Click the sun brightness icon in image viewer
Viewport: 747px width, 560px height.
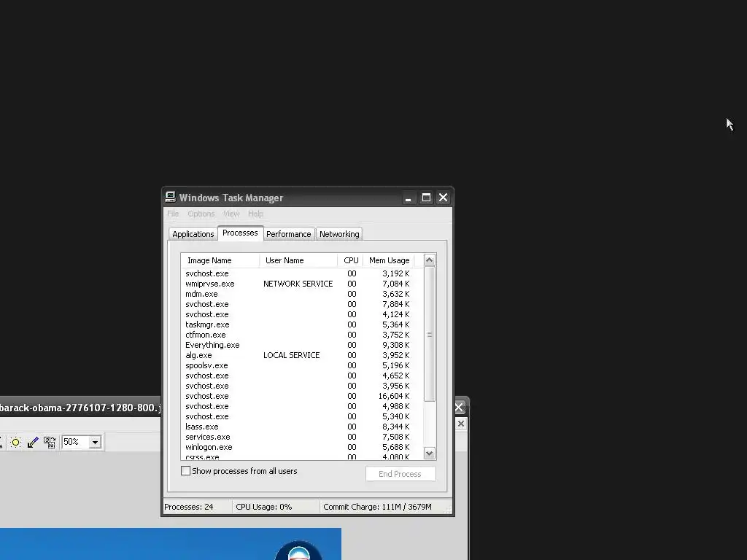click(x=15, y=443)
